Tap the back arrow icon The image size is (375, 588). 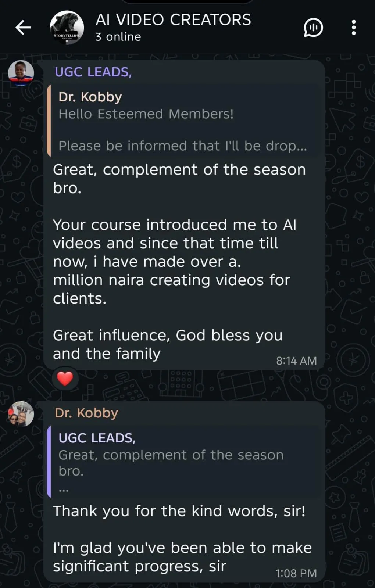(23, 28)
